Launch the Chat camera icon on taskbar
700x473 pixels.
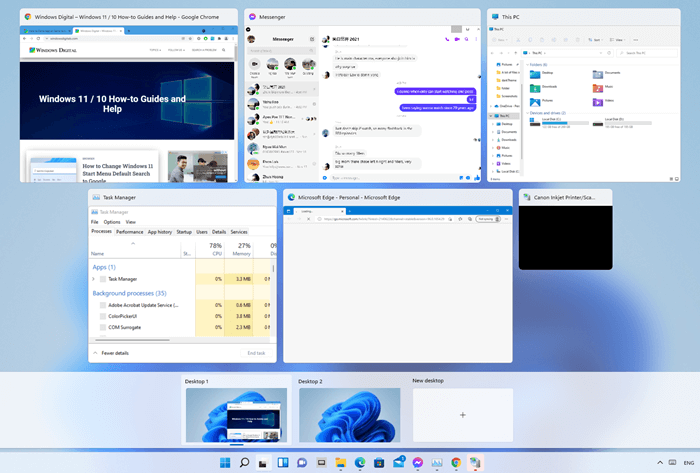[302, 463]
